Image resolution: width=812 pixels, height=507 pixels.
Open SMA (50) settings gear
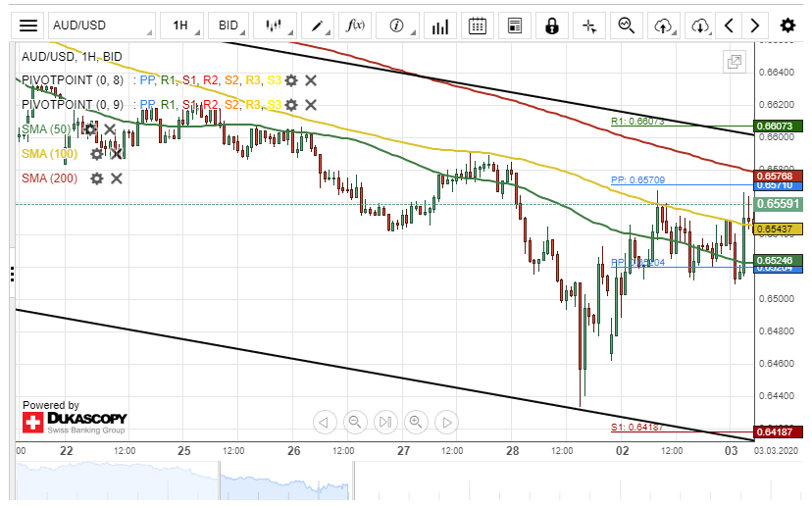(x=90, y=128)
